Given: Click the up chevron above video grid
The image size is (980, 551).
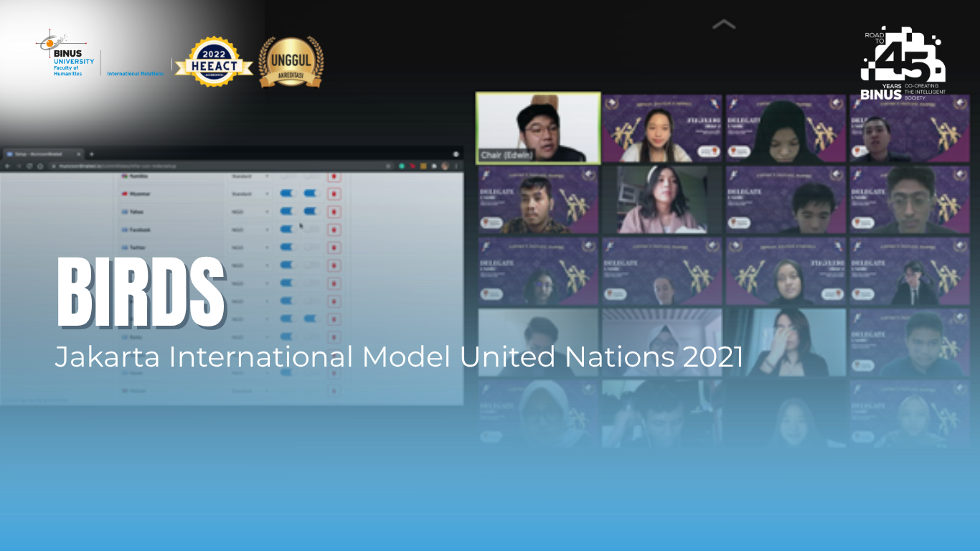Looking at the screenshot, I should click(x=723, y=25).
